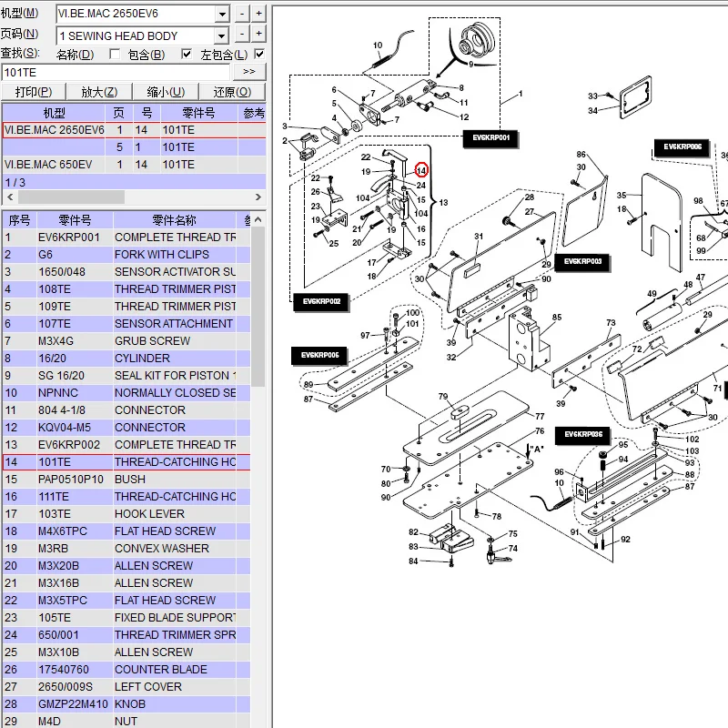
Task: Click the 号 column header
Action: 147,113
